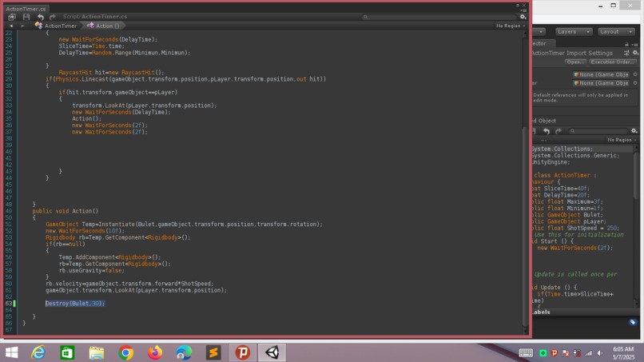Save the ActionTimer.cs script

pos(26,17)
